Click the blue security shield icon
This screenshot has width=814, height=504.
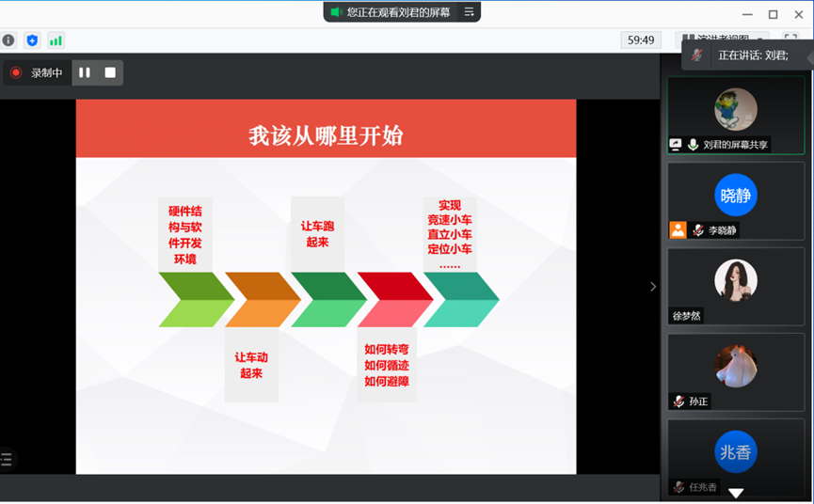coord(32,40)
